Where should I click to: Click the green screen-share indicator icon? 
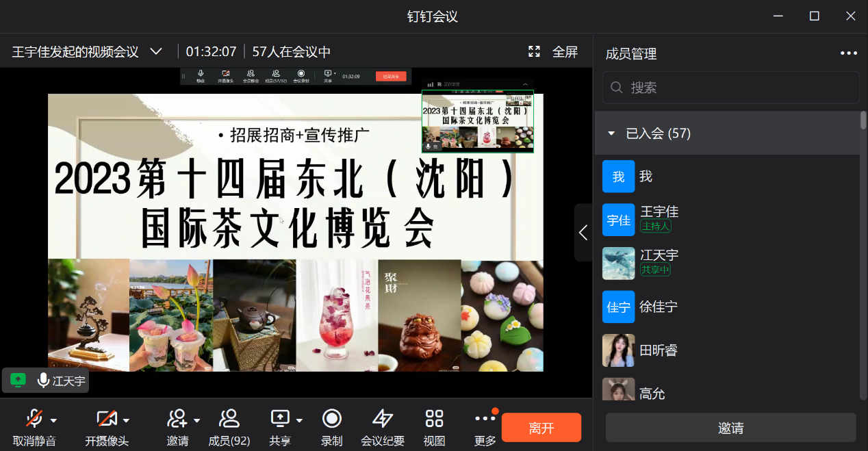click(18, 380)
